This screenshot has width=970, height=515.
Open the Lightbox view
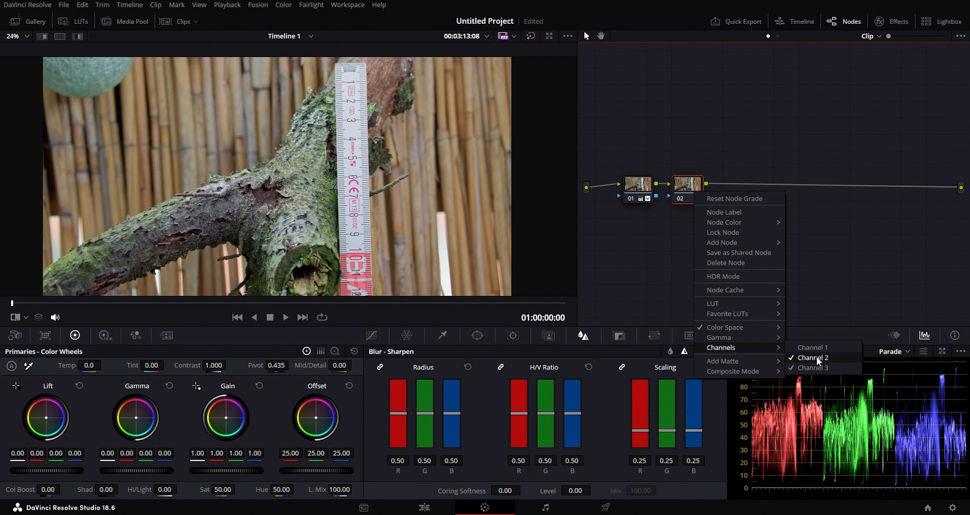(941, 21)
